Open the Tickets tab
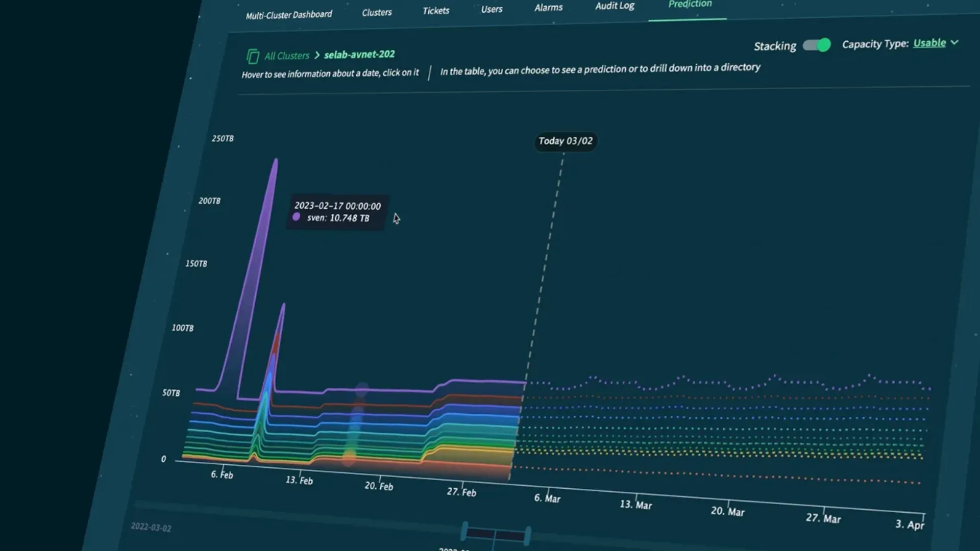 click(x=435, y=10)
